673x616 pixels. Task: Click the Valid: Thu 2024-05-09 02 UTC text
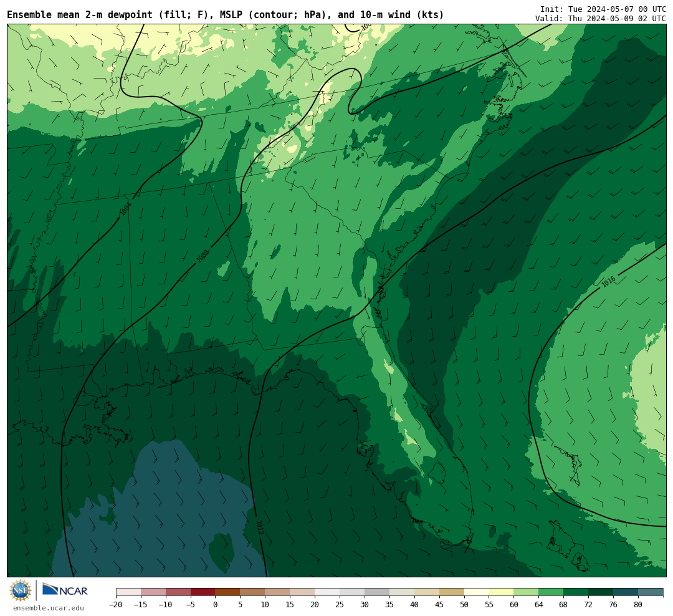(601, 19)
